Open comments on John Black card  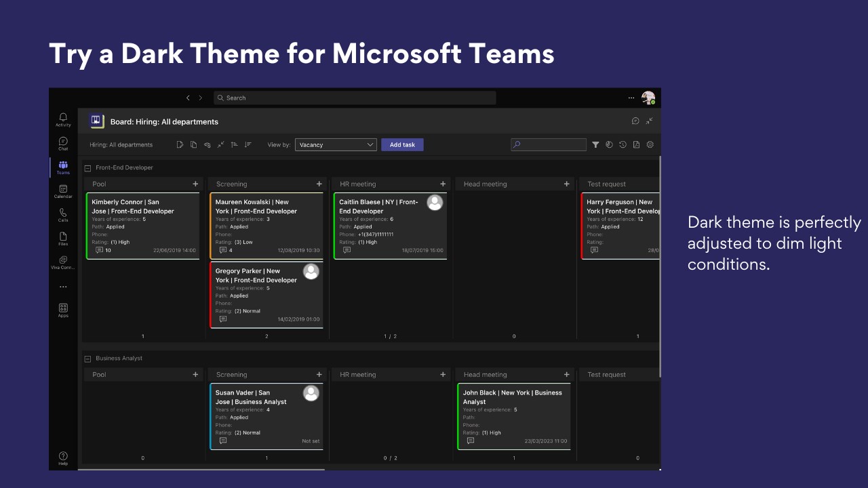click(471, 441)
